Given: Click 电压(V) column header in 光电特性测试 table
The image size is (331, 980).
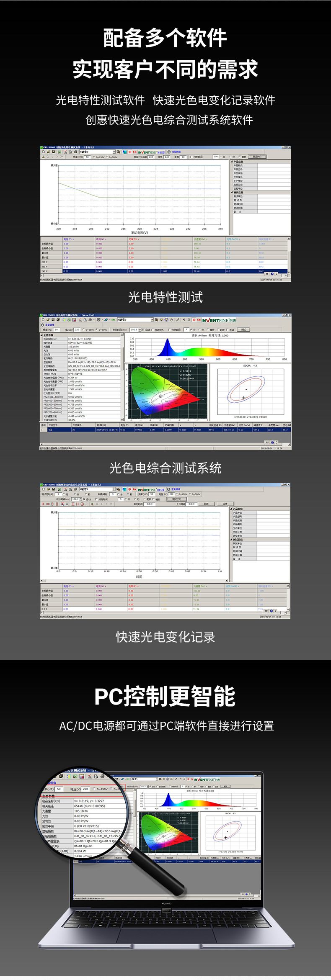Looking at the screenshot, I should pos(79,239).
